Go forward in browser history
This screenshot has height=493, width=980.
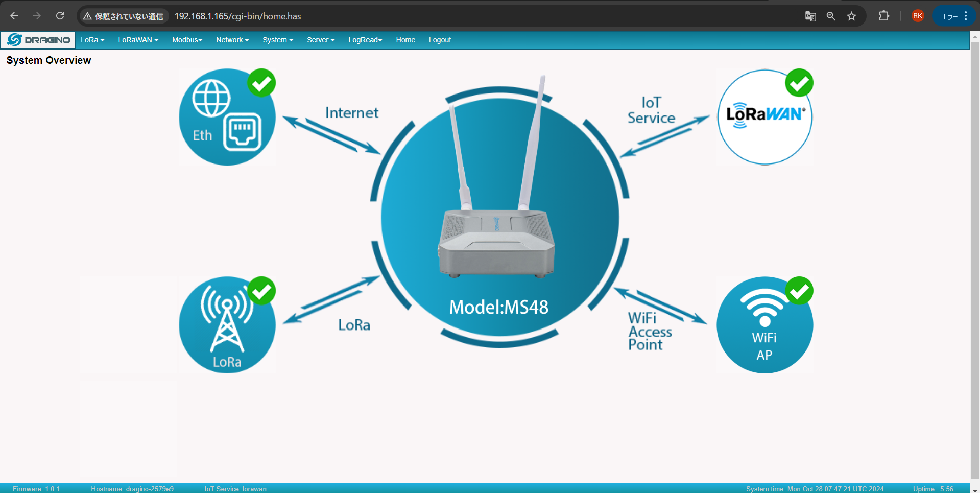37,16
